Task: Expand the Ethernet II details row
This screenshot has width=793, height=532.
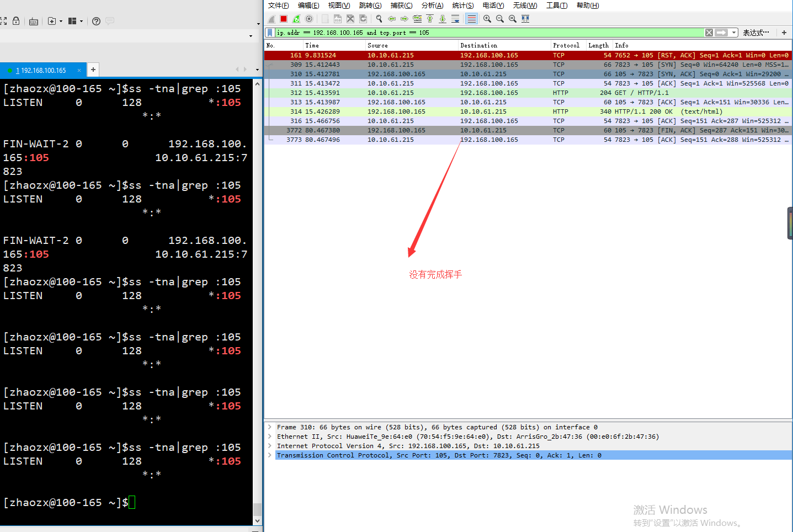Action: pyautogui.click(x=270, y=437)
